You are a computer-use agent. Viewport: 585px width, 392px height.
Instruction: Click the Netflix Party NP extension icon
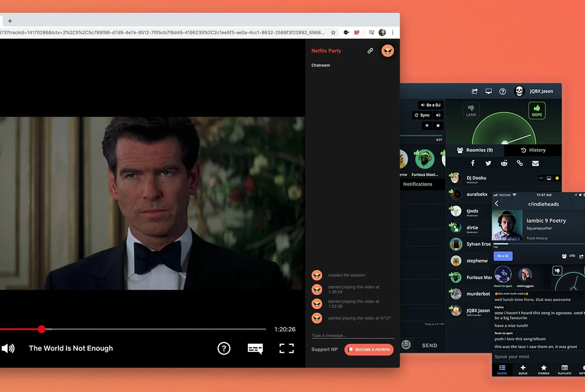pyautogui.click(x=357, y=33)
